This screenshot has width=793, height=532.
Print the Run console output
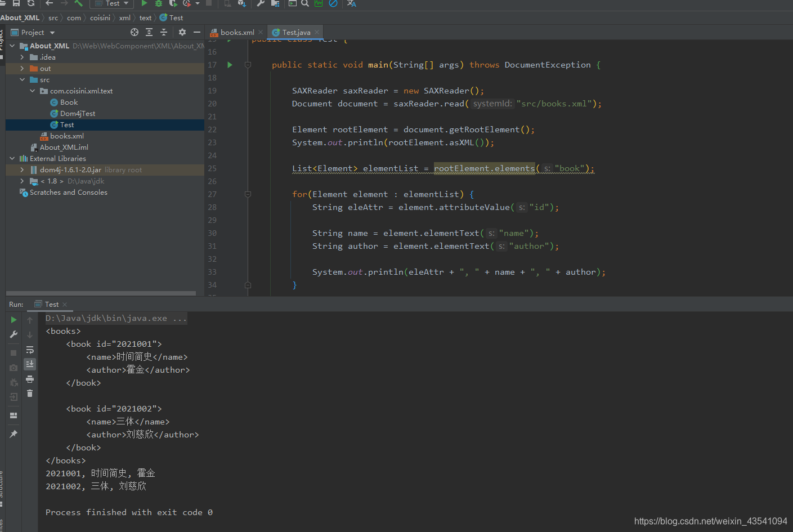[x=30, y=379]
